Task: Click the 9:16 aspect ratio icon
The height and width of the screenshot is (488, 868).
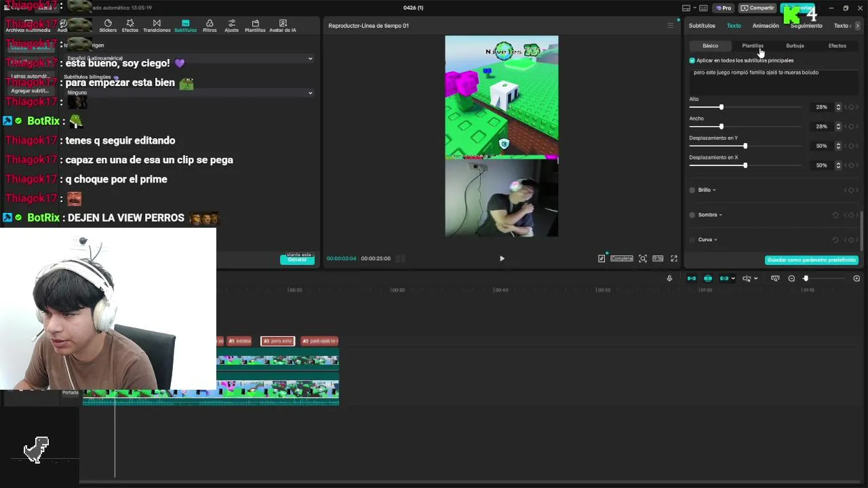Action: pos(658,258)
